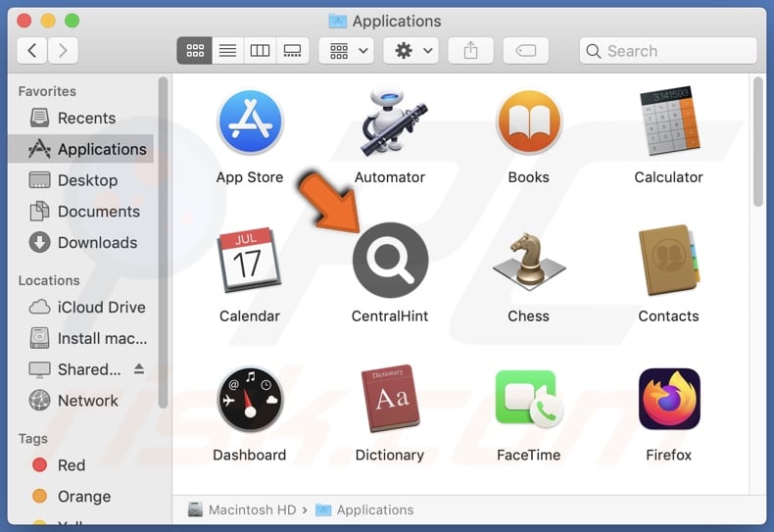This screenshot has width=774, height=532.
Task: Select the CentralHint application icon
Action: 390,260
